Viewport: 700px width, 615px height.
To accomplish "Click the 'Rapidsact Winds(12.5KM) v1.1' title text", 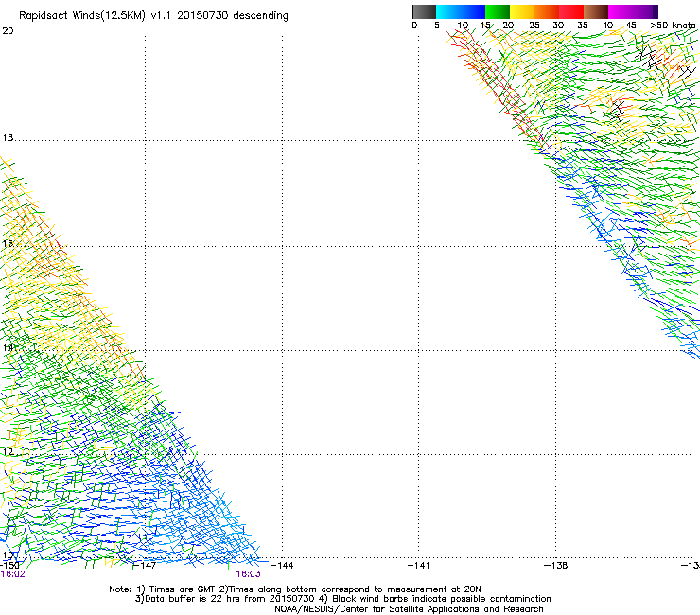I will 95,16.
